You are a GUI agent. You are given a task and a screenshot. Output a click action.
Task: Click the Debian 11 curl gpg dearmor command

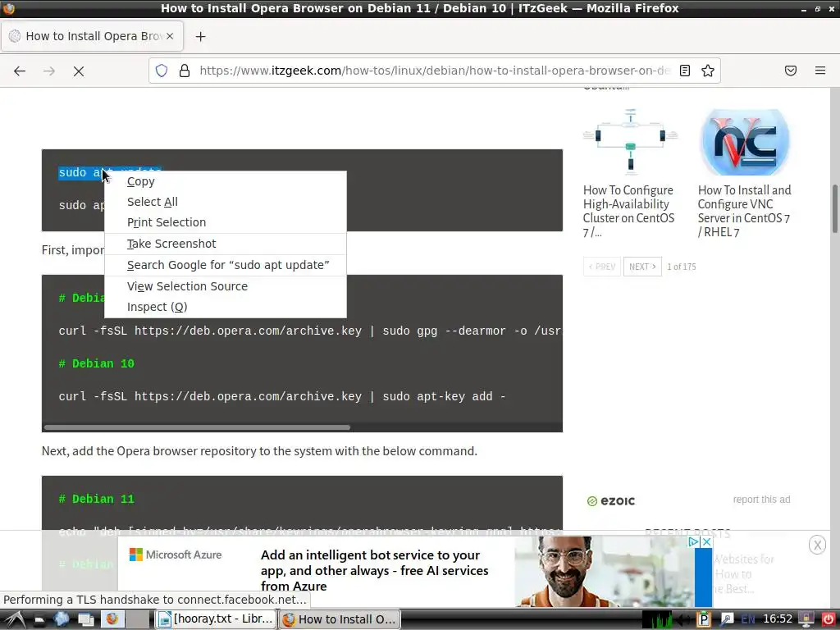click(310, 331)
